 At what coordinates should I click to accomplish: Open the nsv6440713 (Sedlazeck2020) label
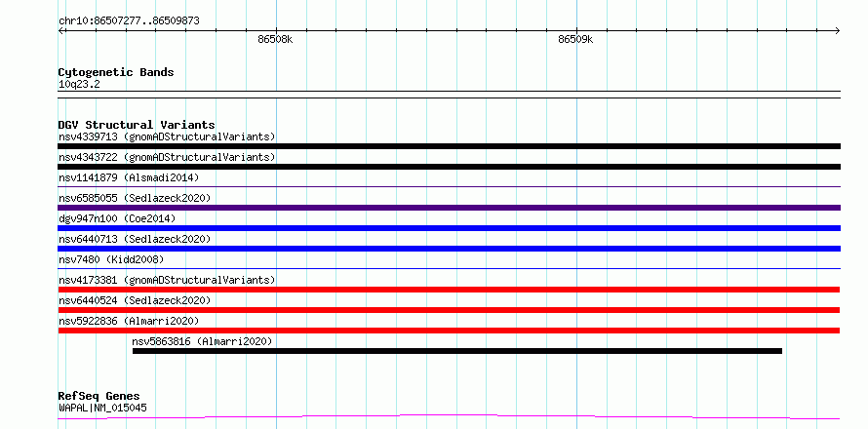point(135,239)
